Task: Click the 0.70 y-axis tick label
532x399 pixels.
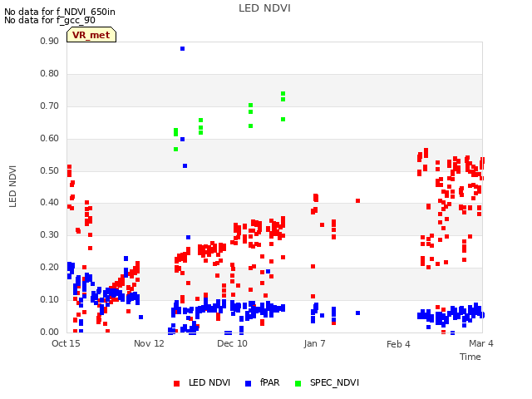Action: pos(49,106)
